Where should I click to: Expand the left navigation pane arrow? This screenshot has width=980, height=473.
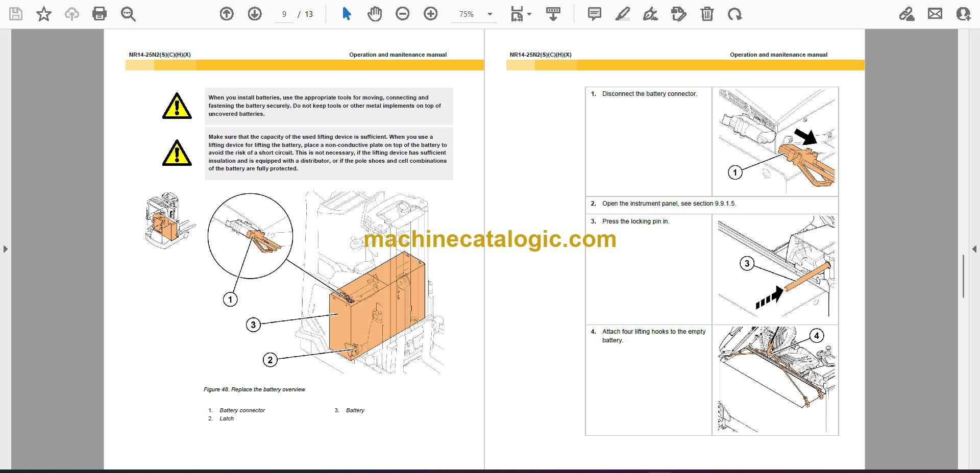5,249
